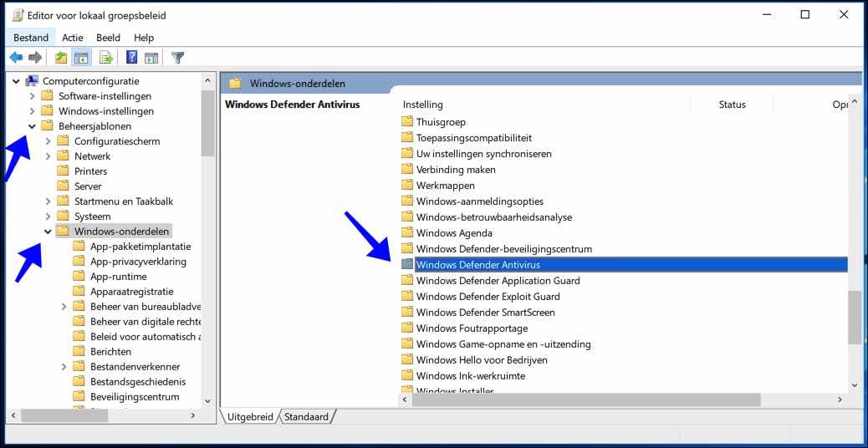
Task: Toggle the action pane toolbar icon
Action: 151,58
